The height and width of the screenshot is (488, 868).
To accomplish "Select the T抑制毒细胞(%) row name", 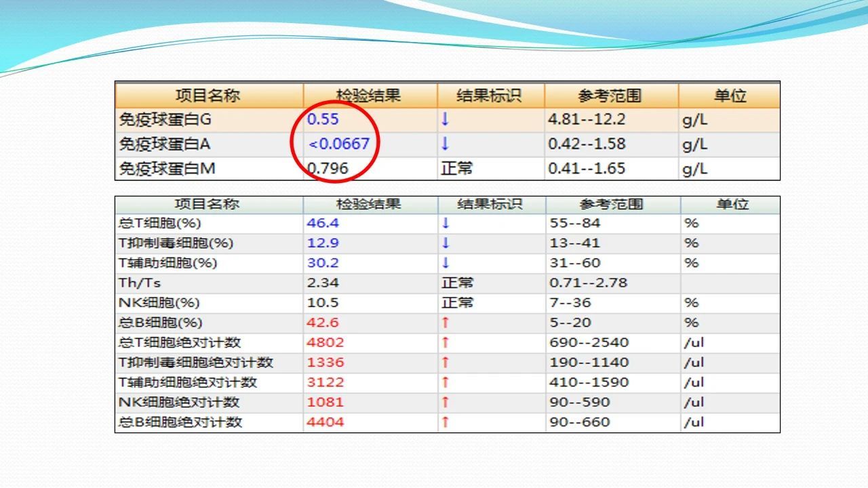I will 176,243.
